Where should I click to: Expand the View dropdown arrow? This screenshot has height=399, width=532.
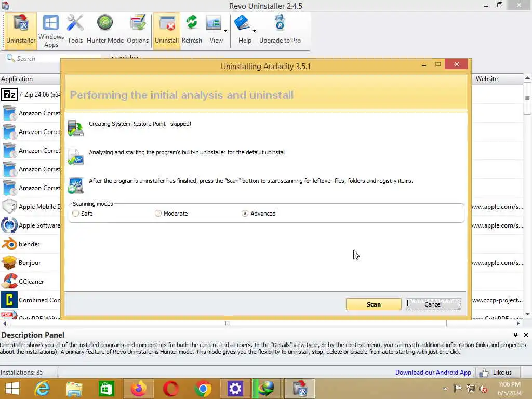click(225, 31)
